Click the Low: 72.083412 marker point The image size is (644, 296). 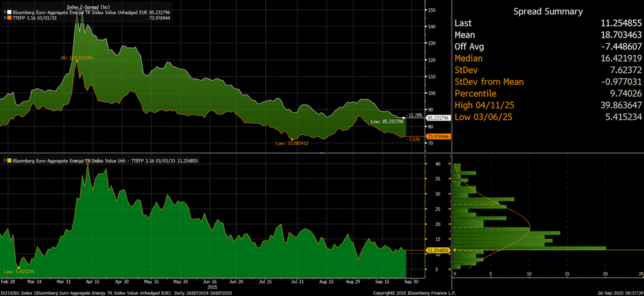click(293, 140)
